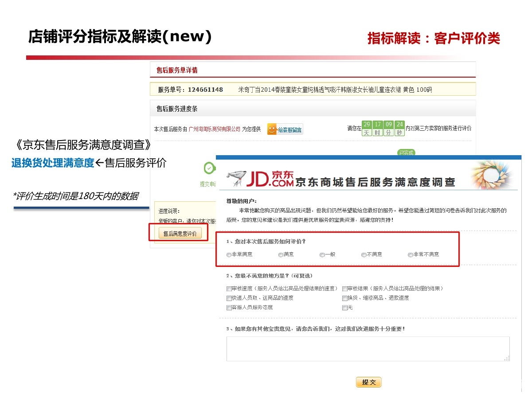Viewport: 532px width, 399px height.
Task: Click the 指标解读：客户评价类 red heading
Action: (434, 39)
